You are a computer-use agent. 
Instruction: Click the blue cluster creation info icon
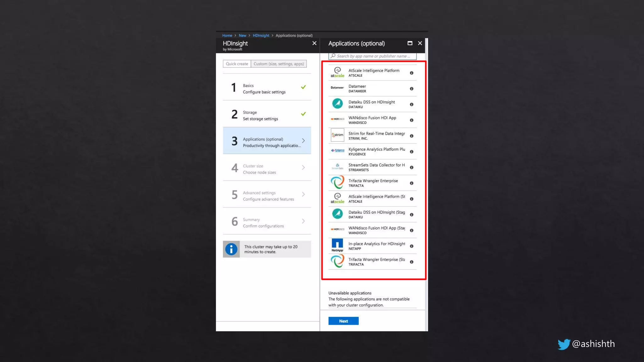click(x=231, y=249)
